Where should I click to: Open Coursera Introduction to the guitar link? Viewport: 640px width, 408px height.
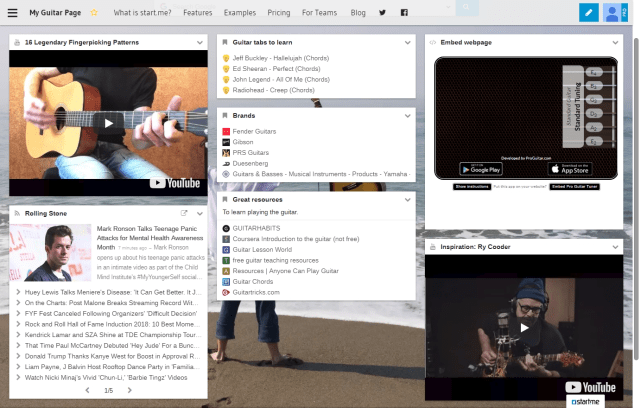[x=296, y=239]
